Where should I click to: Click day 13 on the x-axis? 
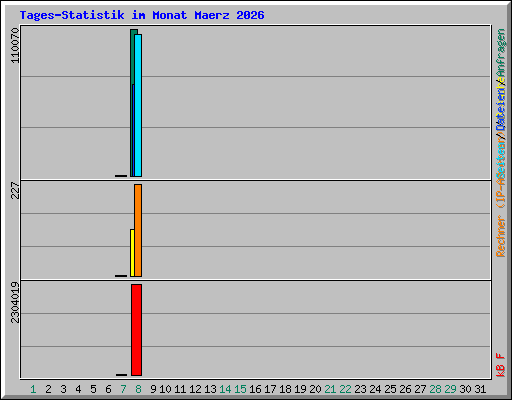point(210,389)
